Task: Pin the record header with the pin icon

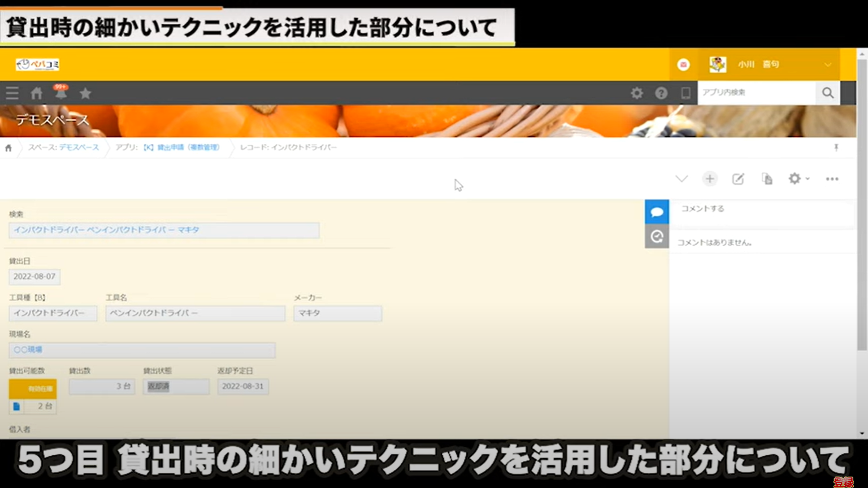Action: point(837,147)
